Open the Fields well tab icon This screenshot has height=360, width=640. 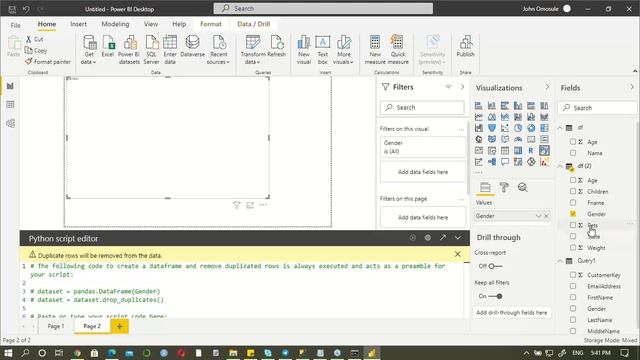point(485,187)
